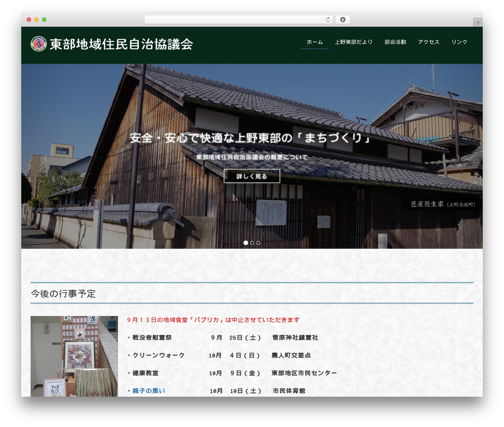Viewport: 504px width, 427px height.
Task: Click the 今後の行事予定 heading
Action: coord(63,293)
